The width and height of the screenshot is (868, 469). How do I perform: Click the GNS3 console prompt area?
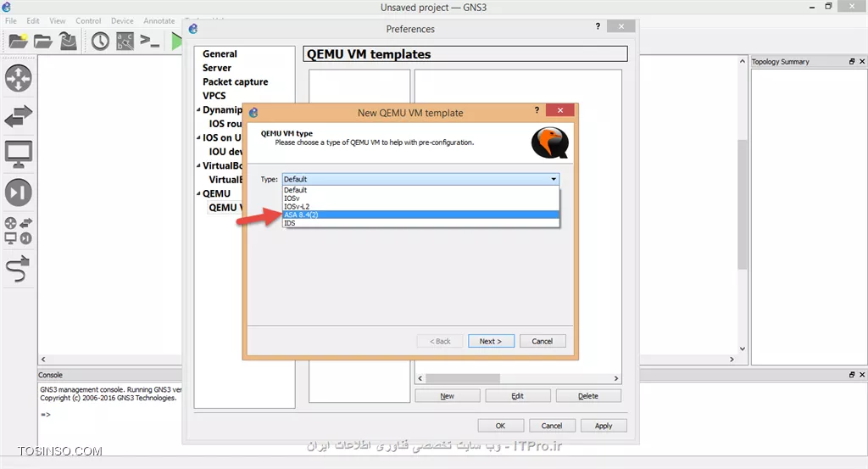pyautogui.click(x=46, y=414)
